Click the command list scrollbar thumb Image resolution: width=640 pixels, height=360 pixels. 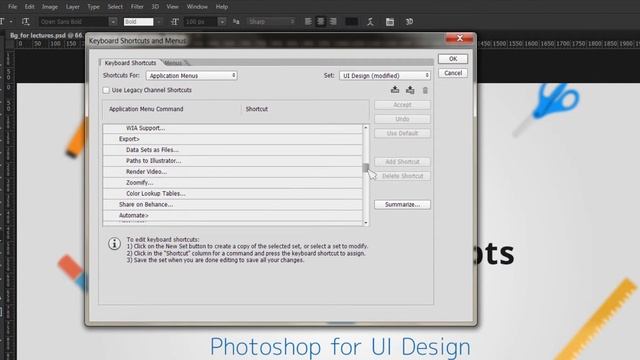click(366, 167)
